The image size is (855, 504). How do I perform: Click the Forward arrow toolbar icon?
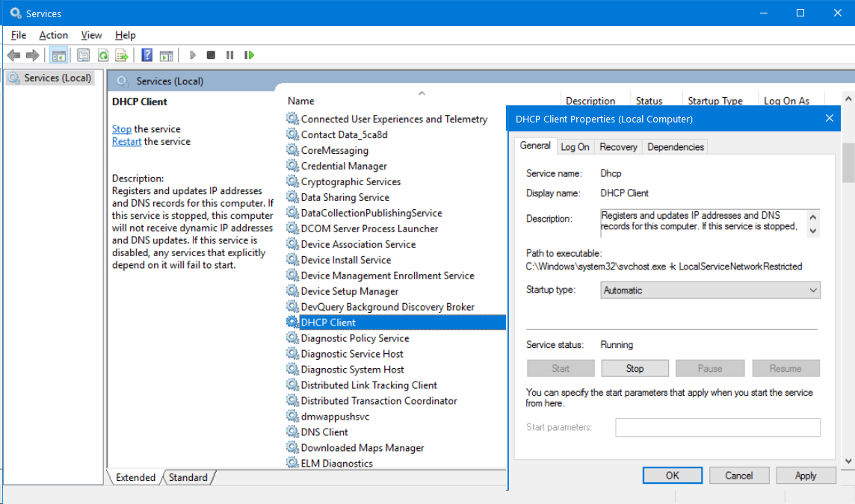(33, 55)
